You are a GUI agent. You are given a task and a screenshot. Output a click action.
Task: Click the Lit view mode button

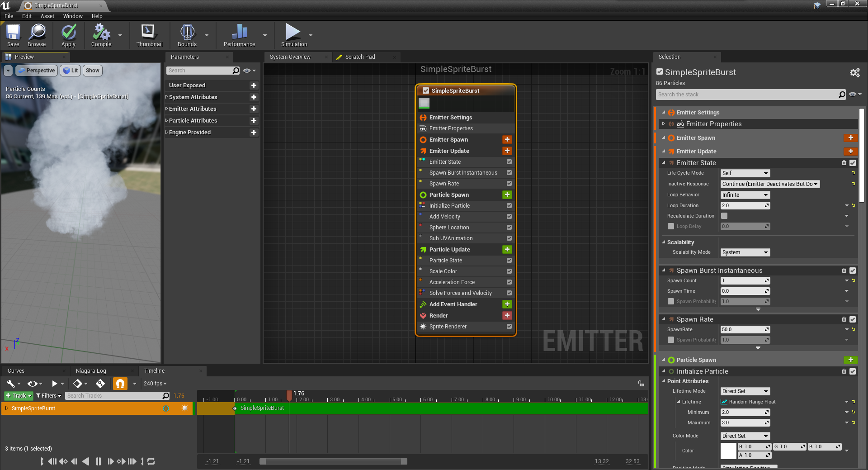click(x=71, y=71)
